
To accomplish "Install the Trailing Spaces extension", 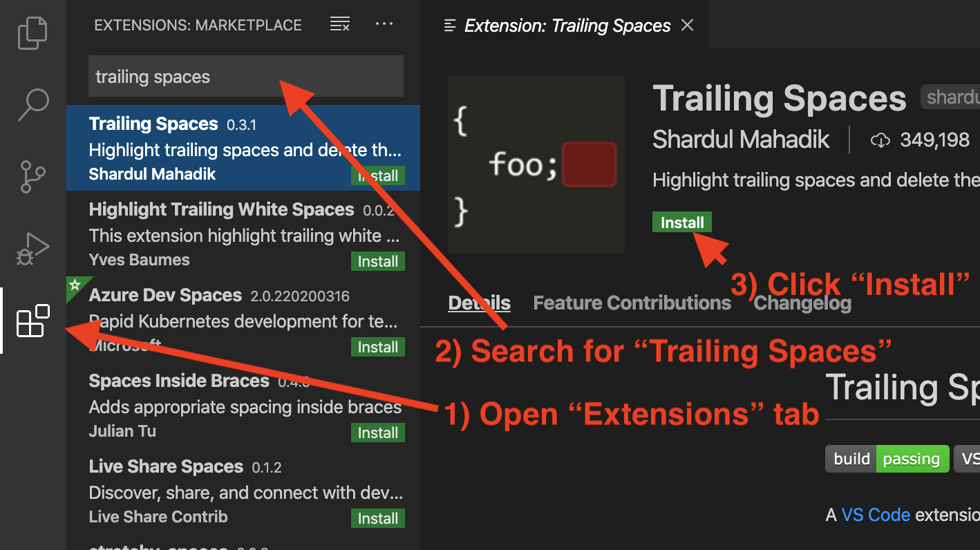I will 681,222.
